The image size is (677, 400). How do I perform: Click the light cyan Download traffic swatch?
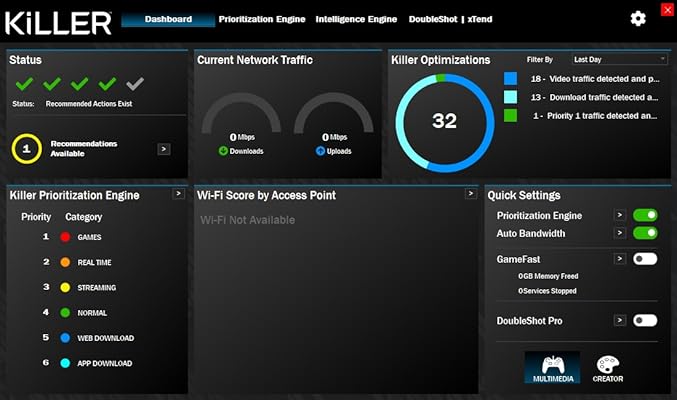510,97
